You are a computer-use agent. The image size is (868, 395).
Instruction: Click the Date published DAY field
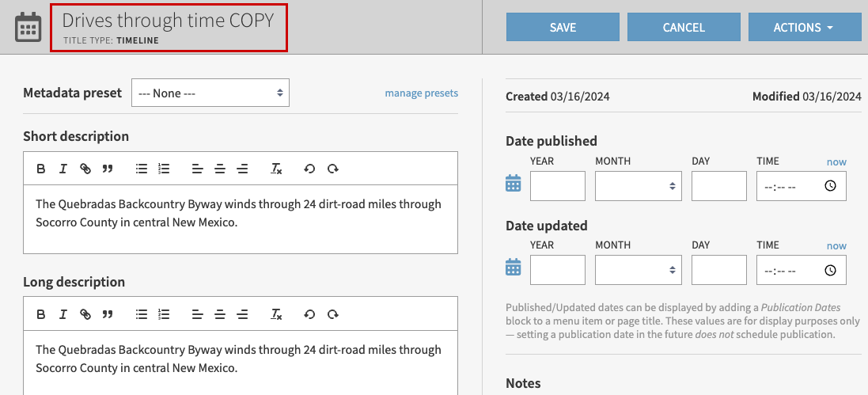[719, 186]
